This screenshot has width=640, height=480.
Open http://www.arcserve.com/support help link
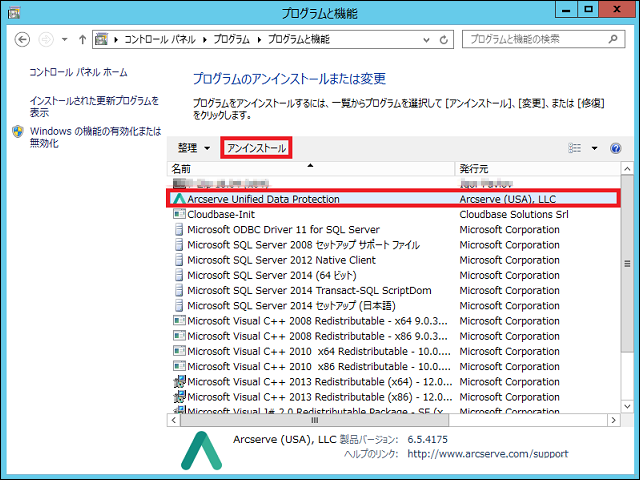(x=488, y=453)
